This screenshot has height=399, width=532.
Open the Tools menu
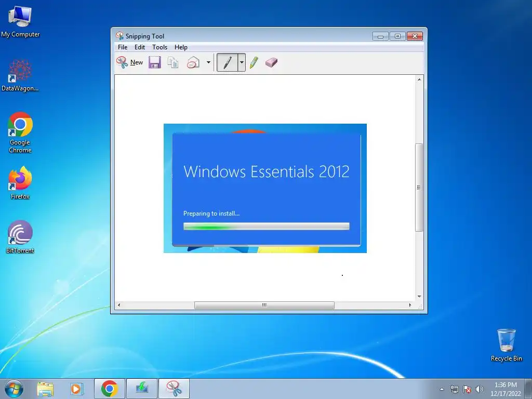[159, 47]
